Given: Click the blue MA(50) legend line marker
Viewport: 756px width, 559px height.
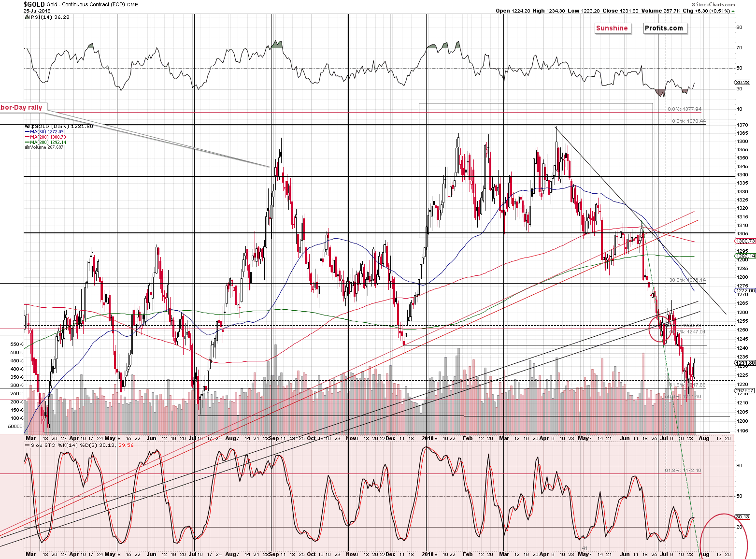Looking at the screenshot, I should click(x=27, y=132).
